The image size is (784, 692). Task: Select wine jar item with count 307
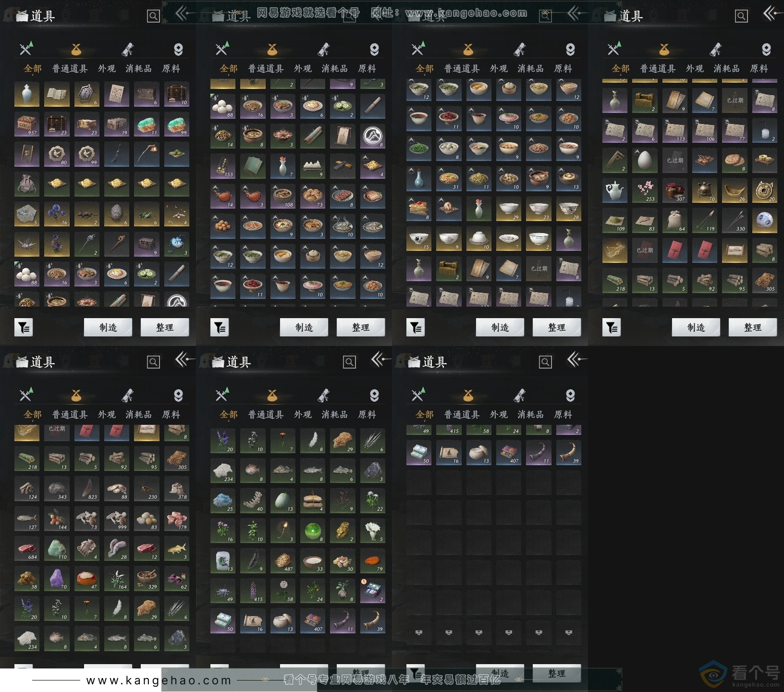pos(674,190)
